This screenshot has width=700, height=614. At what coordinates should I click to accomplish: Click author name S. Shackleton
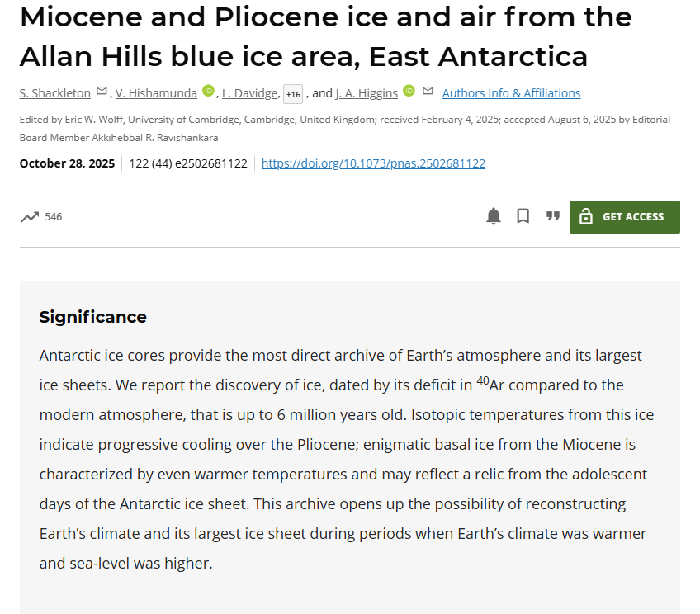point(55,93)
